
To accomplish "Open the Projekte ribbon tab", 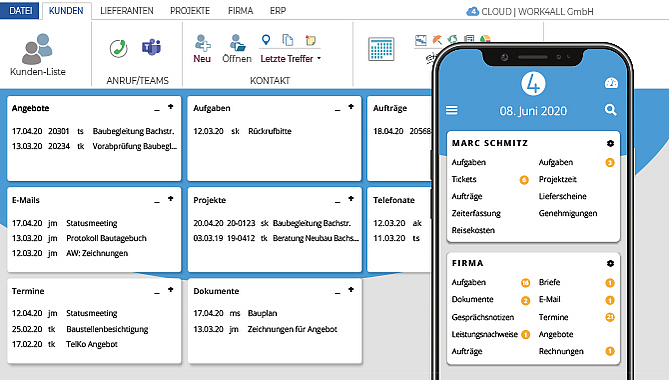I will [190, 11].
